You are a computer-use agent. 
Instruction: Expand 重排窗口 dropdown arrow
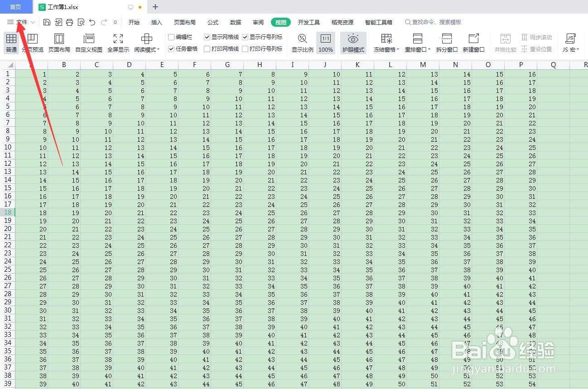[x=429, y=50]
